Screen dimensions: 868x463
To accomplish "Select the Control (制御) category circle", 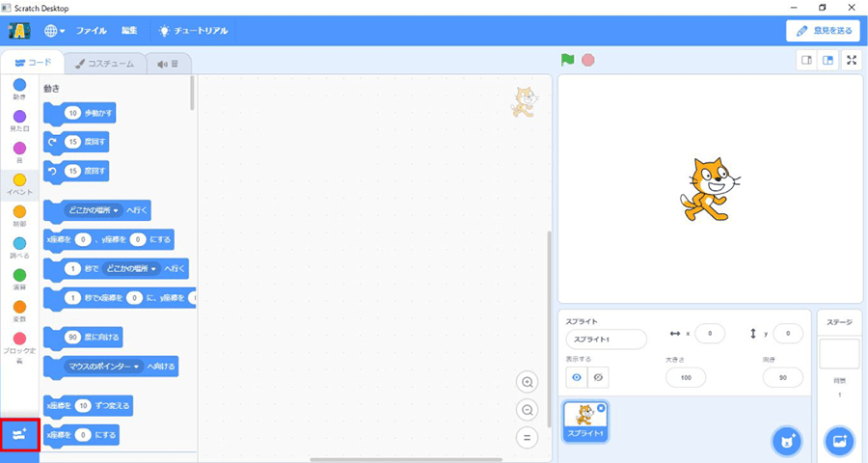I will pyautogui.click(x=19, y=211).
